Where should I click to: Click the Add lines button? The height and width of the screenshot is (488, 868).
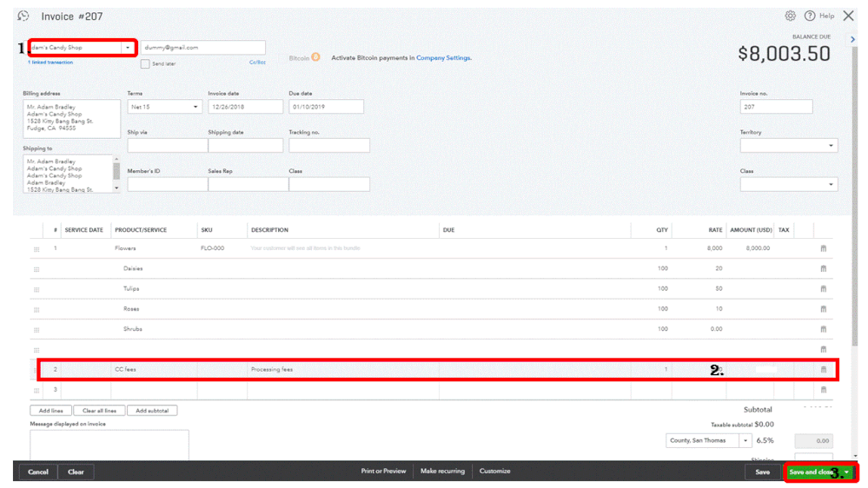51,411
